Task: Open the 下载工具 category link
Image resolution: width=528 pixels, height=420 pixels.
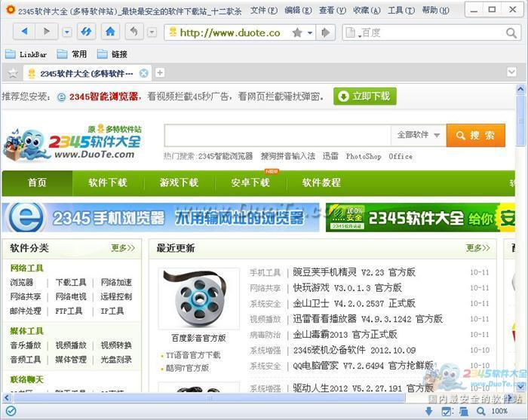Action: 71,282
